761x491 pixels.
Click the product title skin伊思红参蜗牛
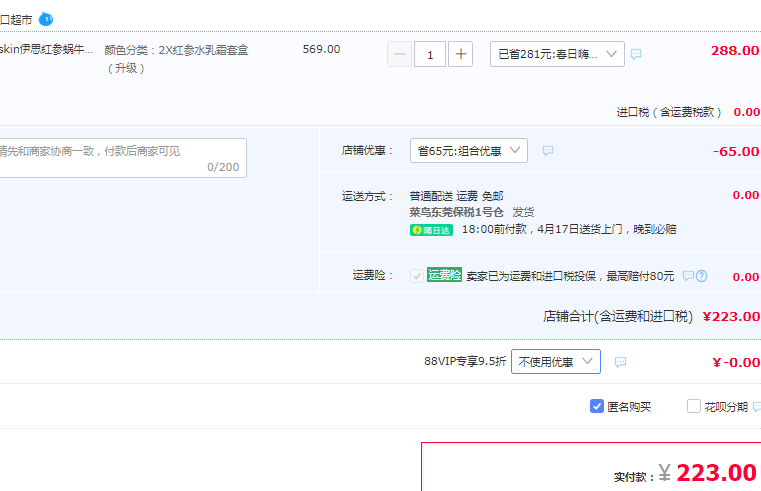click(46, 49)
